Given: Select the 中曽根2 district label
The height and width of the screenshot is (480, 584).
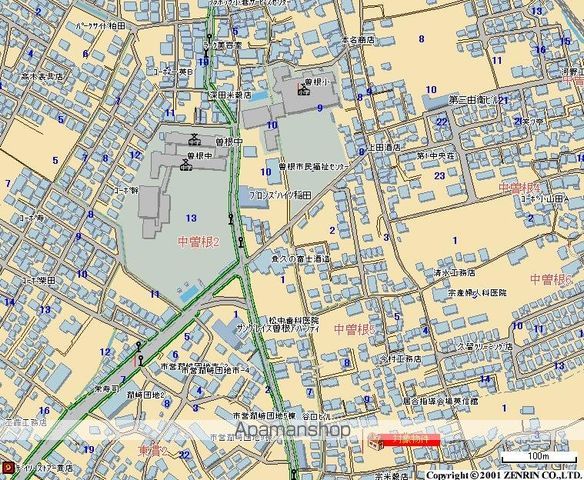Looking at the screenshot, I should tap(199, 242).
